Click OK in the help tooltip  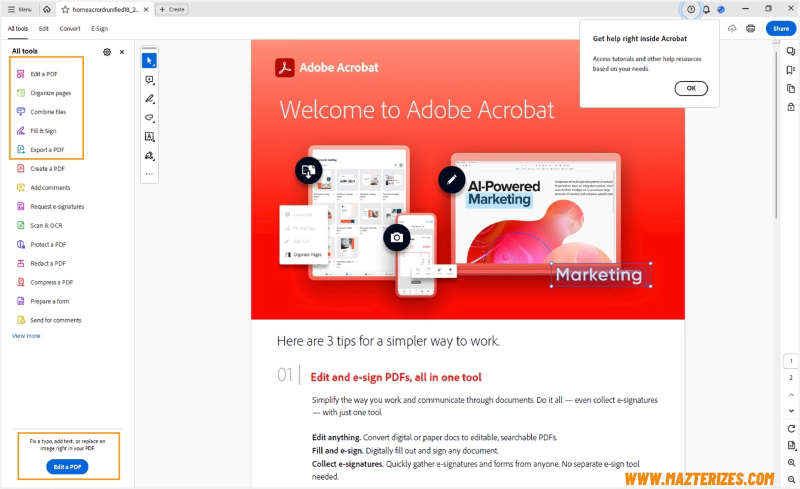click(691, 88)
